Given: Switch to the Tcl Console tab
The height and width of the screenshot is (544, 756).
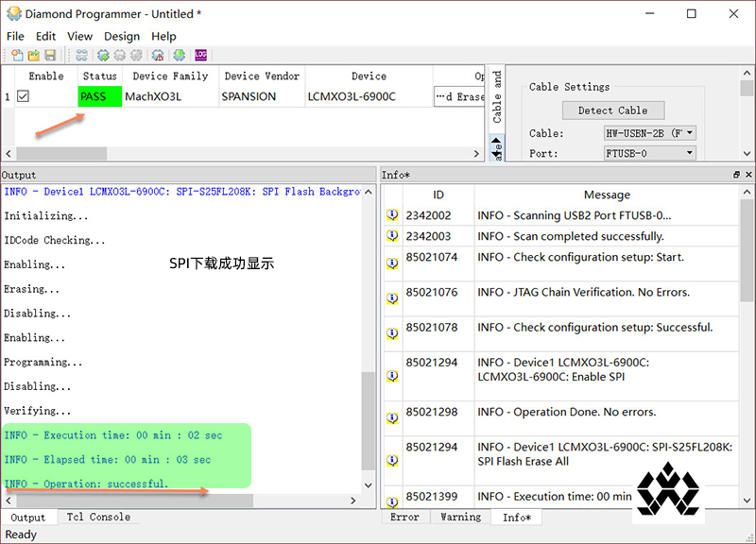Looking at the screenshot, I should [99, 518].
